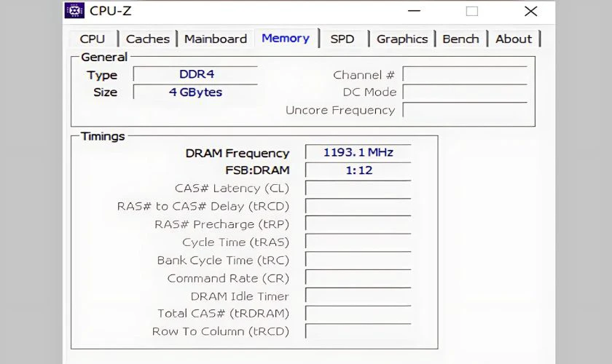The image size is (612, 364).
Task: Click the 'DRAM Frequency' label
Action: [238, 154]
